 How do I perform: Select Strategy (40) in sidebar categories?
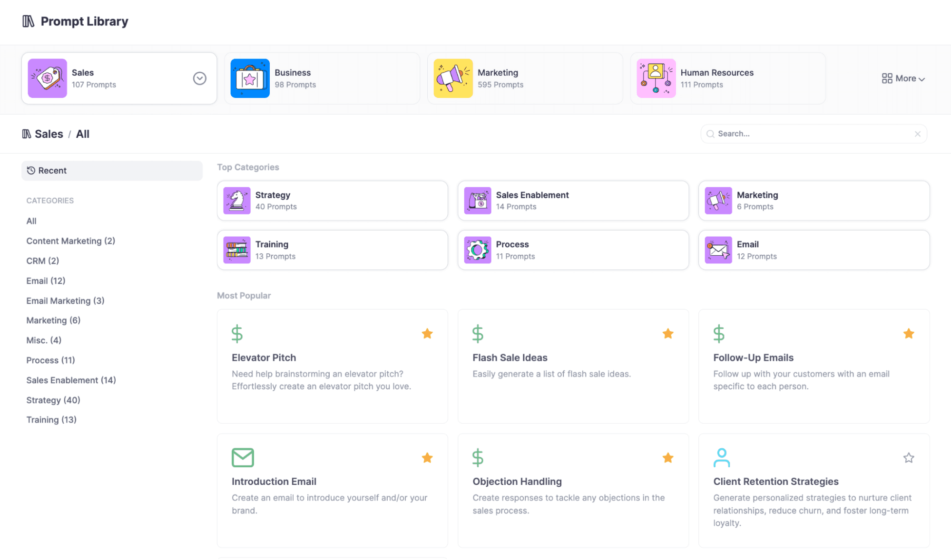pyautogui.click(x=53, y=400)
